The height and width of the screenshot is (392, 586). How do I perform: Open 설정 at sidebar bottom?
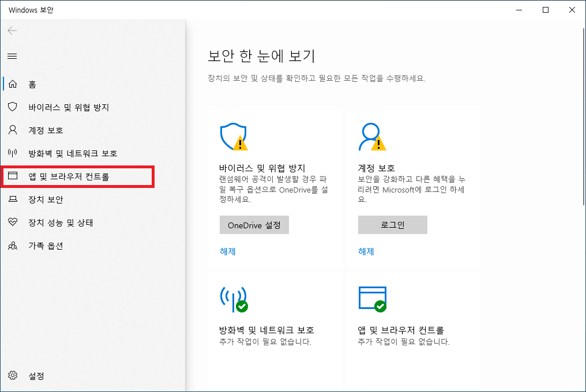[93, 375]
